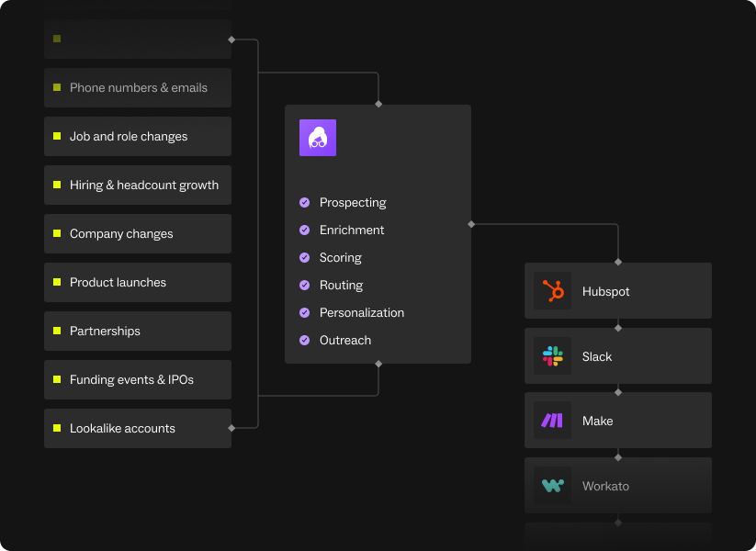Toggle the Prospecting checkmark
The width and height of the screenshot is (756, 551).
point(303,202)
